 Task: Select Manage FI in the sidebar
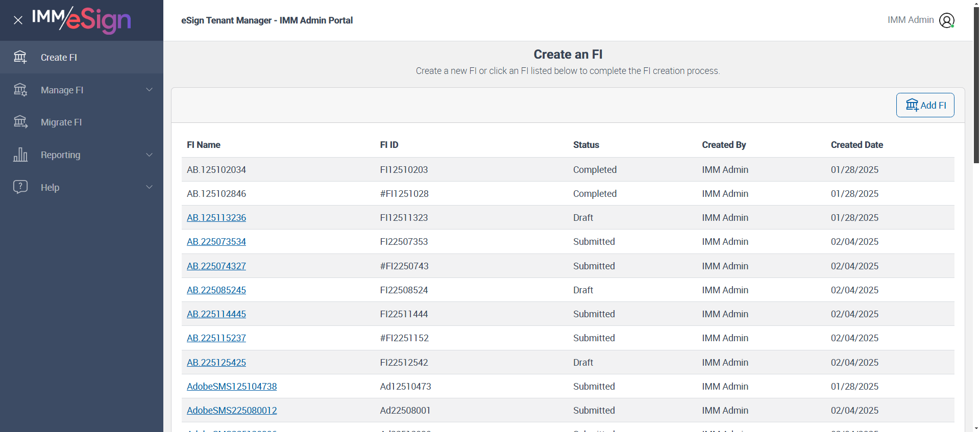[82, 90]
